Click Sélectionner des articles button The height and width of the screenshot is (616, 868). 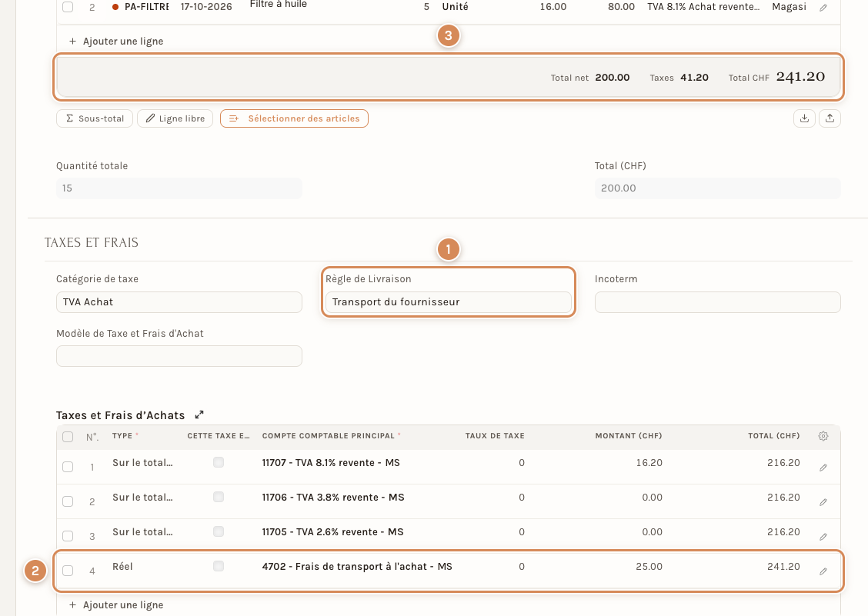pyautogui.click(x=294, y=118)
